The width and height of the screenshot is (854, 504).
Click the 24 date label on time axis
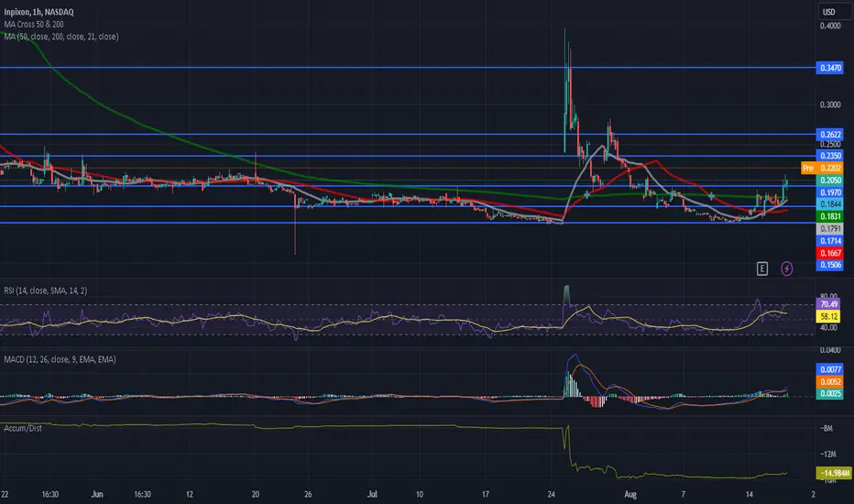552,494
